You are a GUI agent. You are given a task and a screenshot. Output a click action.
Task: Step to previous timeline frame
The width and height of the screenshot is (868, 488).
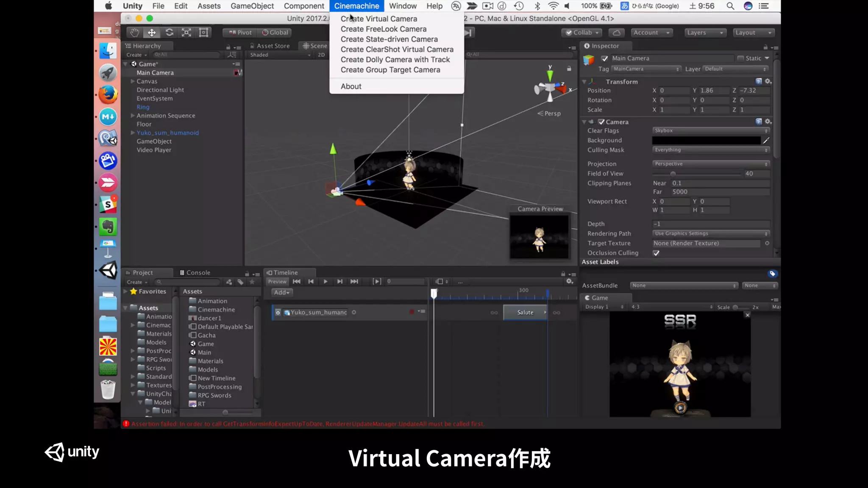311,282
